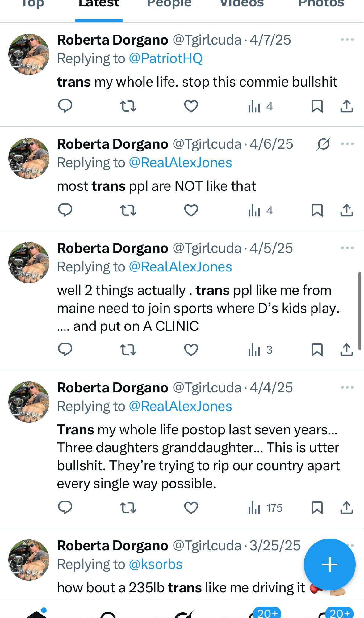Open more options menu on 4/5/25 tweet
This screenshot has width=364, height=618.
(347, 248)
